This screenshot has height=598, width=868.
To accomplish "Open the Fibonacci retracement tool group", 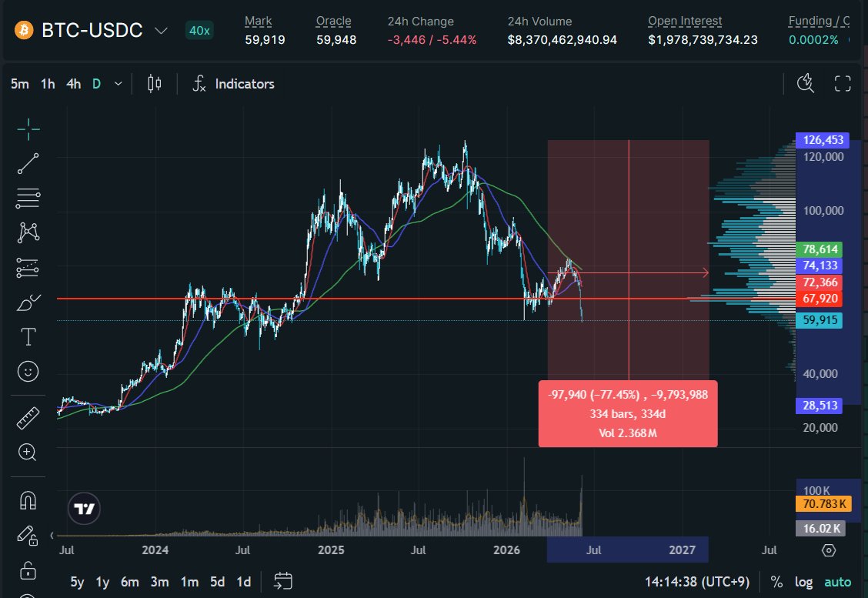I will [x=28, y=199].
